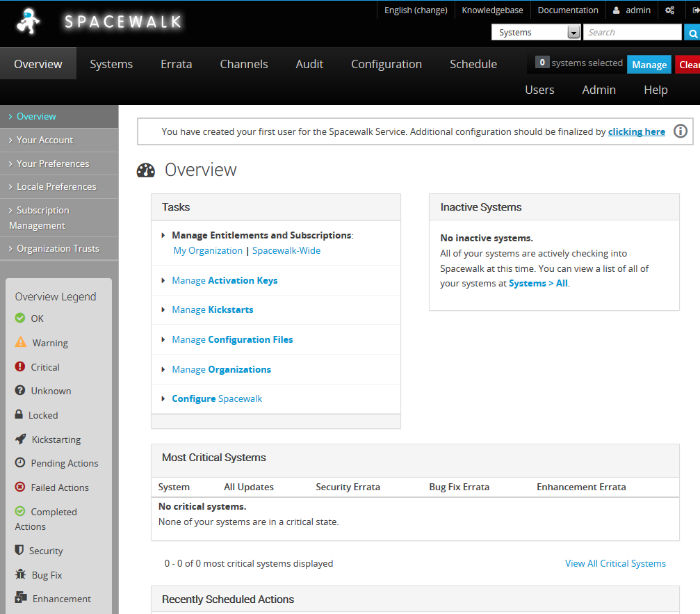This screenshot has height=614, width=700.
Task: Go to the Audit tab
Action: click(309, 64)
